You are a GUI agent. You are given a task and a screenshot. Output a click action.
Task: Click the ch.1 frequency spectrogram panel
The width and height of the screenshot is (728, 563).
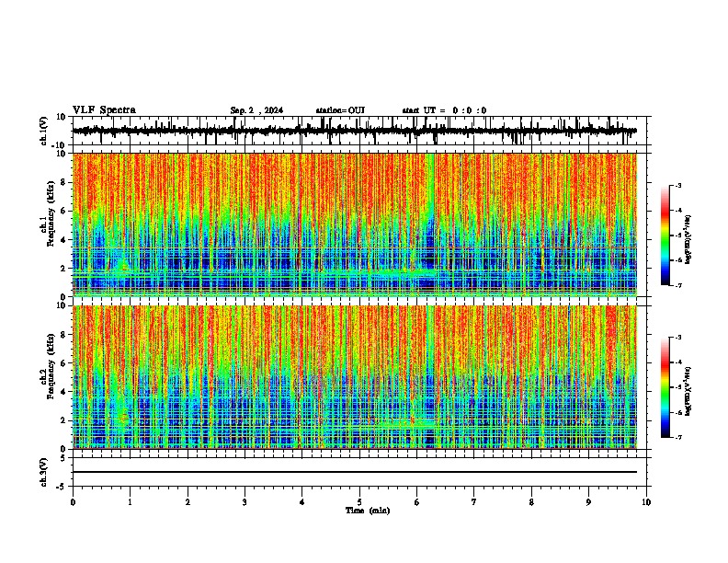coord(355,224)
